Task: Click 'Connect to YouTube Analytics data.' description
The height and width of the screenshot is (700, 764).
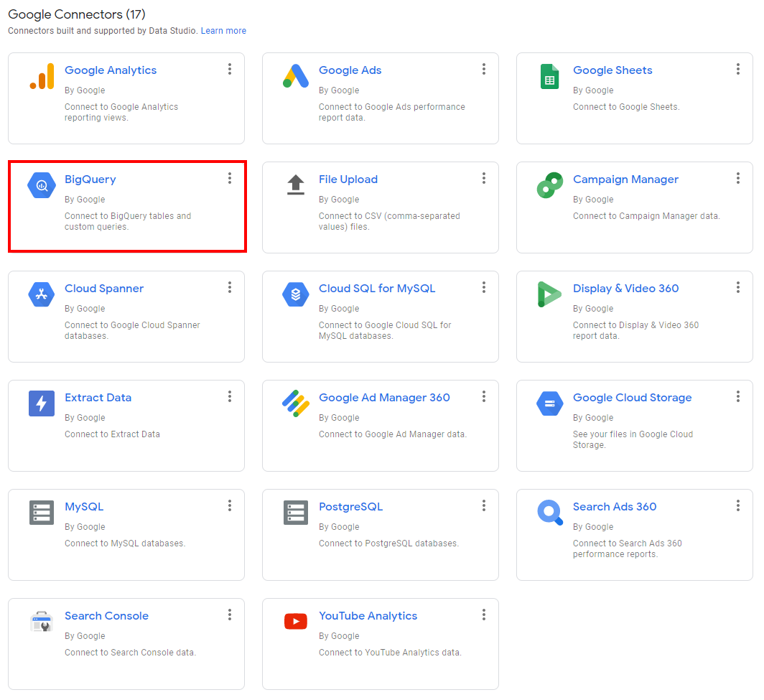Action: click(x=390, y=653)
